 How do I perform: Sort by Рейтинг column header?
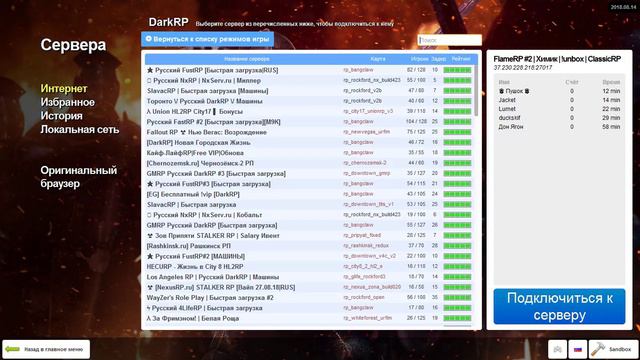tap(461, 59)
